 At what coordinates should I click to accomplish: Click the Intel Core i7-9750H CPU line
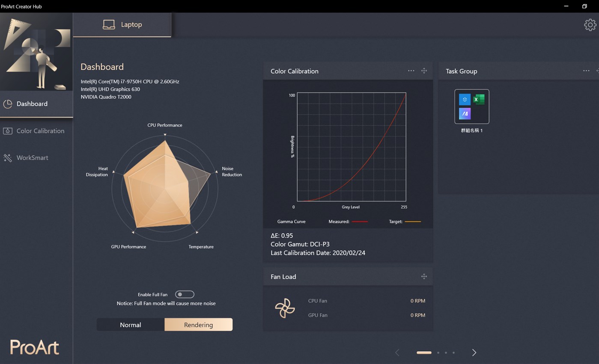(130, 81)
